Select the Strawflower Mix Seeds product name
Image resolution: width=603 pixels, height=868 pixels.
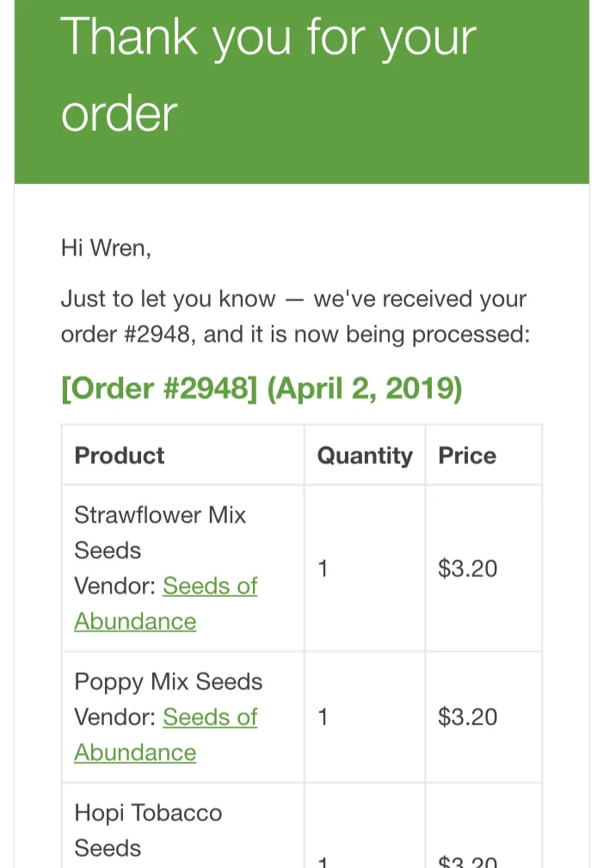pos(160,532)
